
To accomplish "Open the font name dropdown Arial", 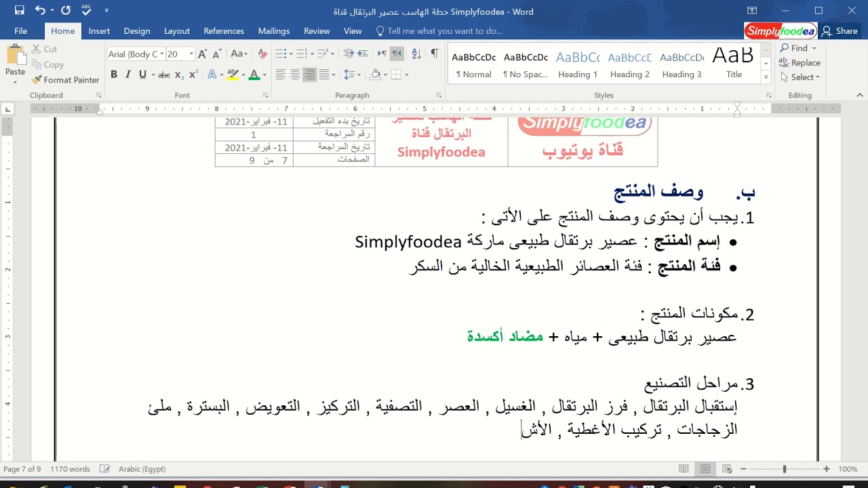I will coord(161,54).
